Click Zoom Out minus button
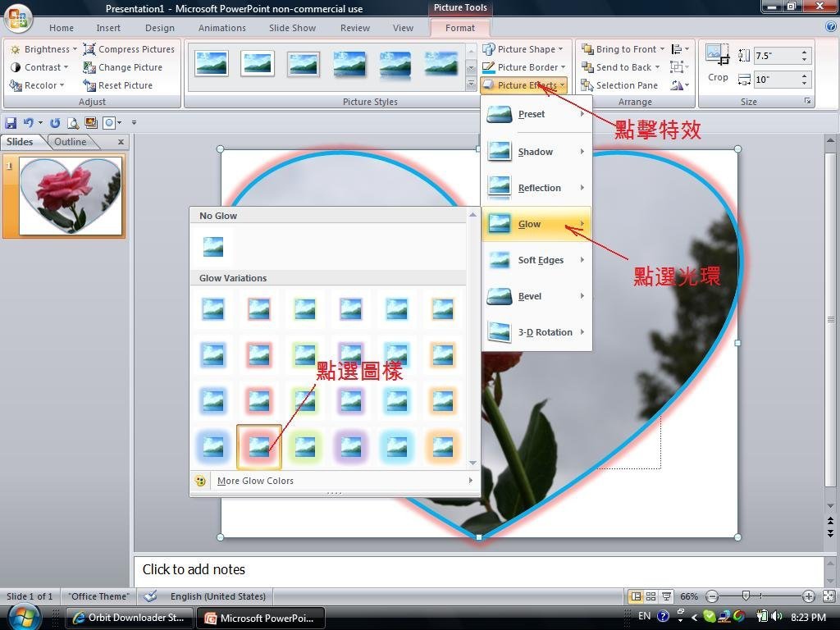This screenshot has width=840, height=630. point(712,596)
